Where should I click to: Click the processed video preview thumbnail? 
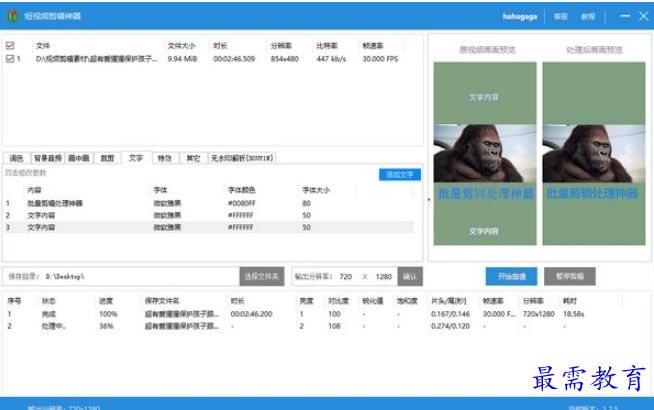[x=580, y=155]
